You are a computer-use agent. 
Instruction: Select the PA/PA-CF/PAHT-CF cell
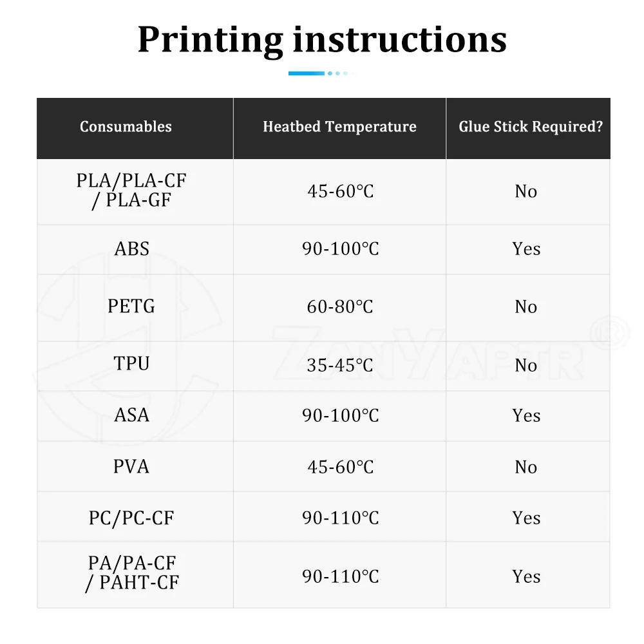pos(131,573)
